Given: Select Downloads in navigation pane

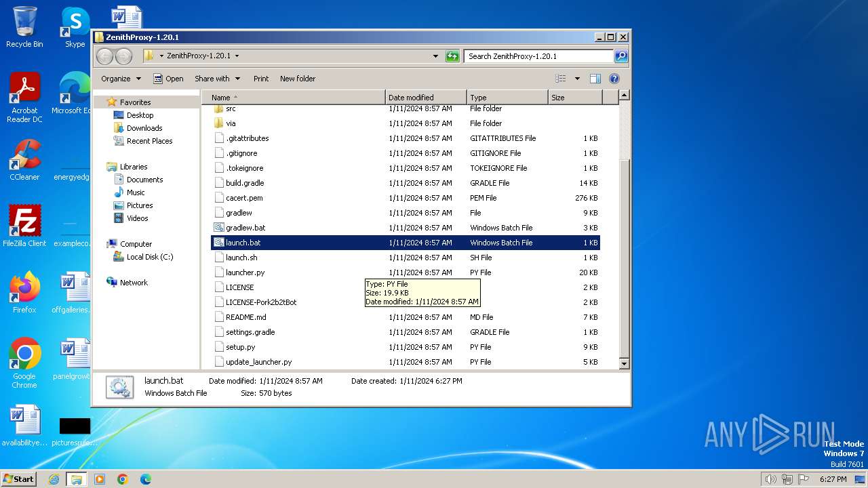Looking at the screenshot, I should [138, 128].
